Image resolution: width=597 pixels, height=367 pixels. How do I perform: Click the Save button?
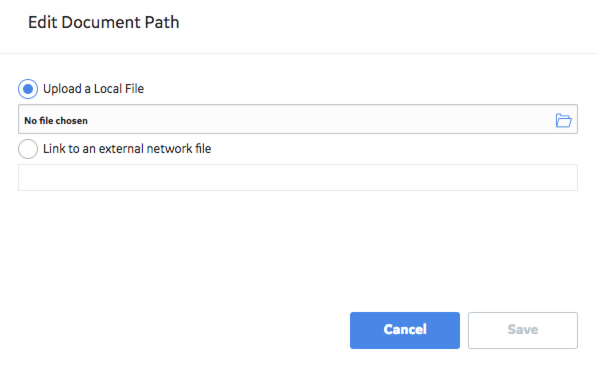(x=523, y=330)
